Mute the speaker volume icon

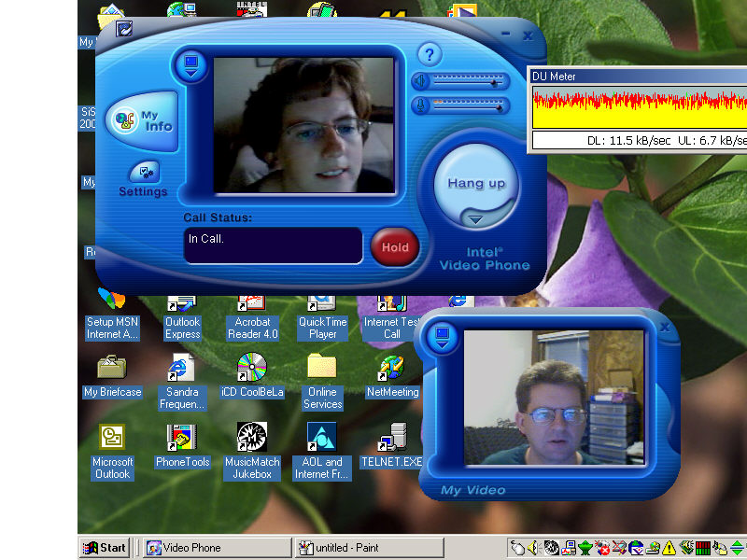pyautogui.click(x=421, y=81)
